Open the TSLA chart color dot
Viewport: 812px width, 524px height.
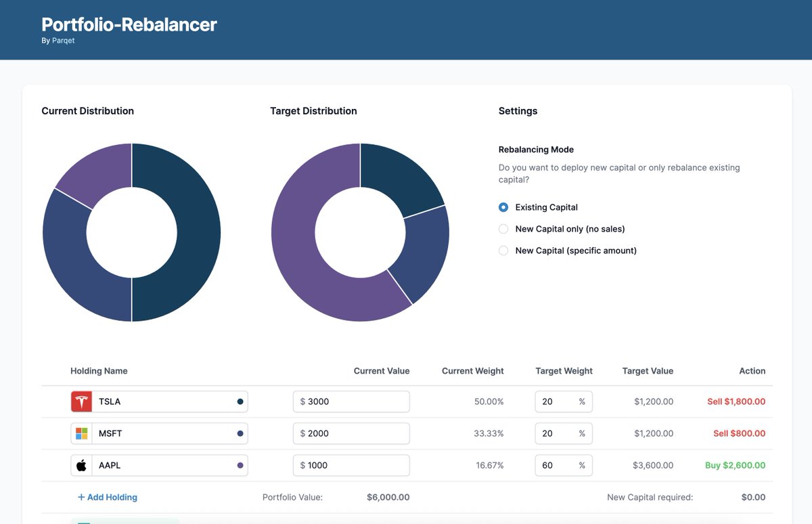[240, 401]
